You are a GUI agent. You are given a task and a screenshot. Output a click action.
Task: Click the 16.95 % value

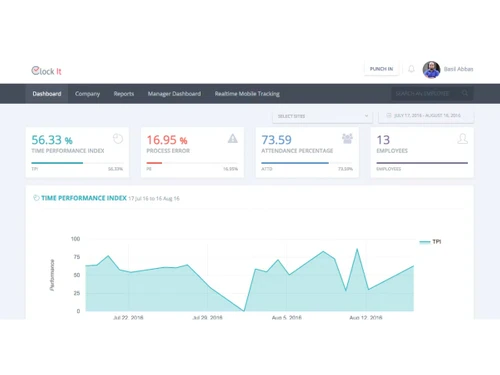point(167,140)
